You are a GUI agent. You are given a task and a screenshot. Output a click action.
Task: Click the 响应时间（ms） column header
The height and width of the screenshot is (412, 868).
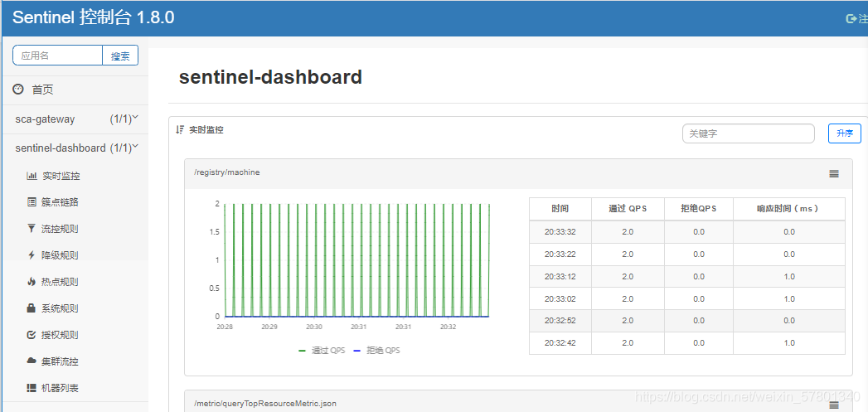pyautogui.click(x=789, y=209)
